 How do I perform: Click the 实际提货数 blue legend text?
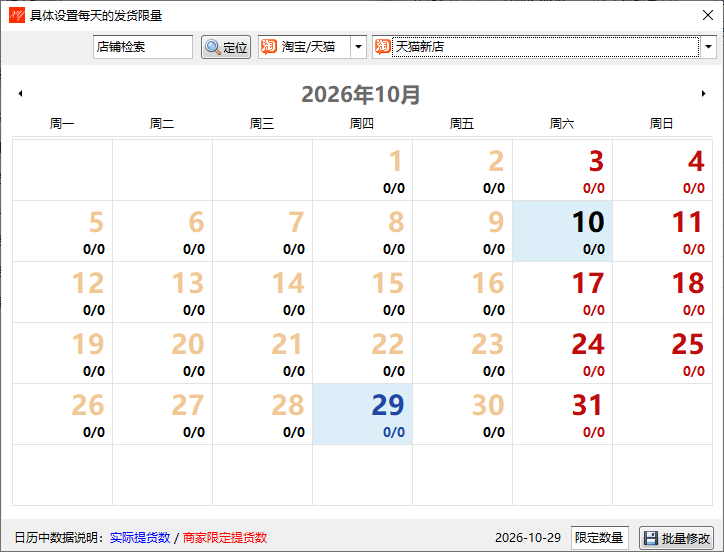[140, 538]
